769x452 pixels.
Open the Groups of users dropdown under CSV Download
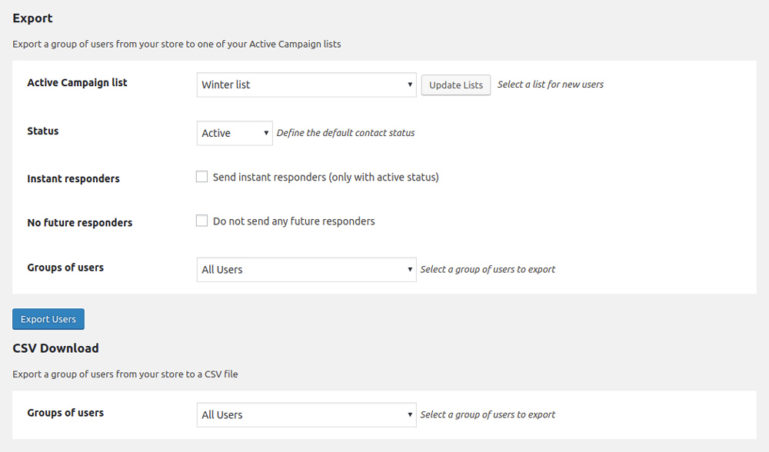click(306, 415)
